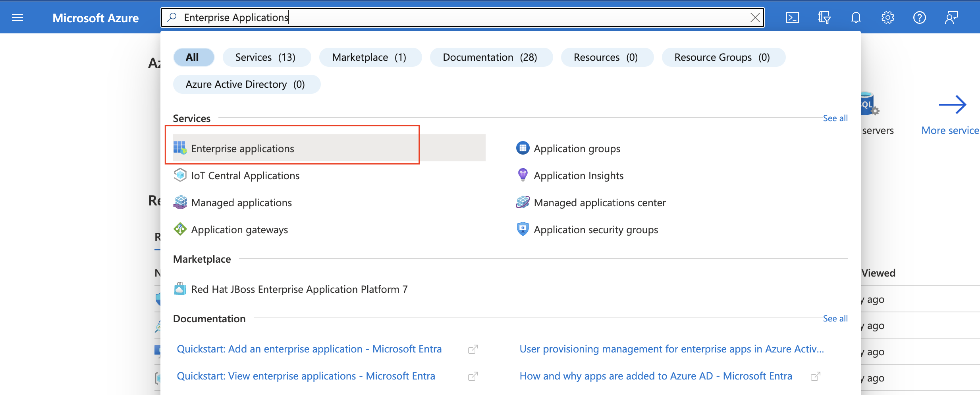
Task: Open How and why apps are added doc
Action: [656, 376]
